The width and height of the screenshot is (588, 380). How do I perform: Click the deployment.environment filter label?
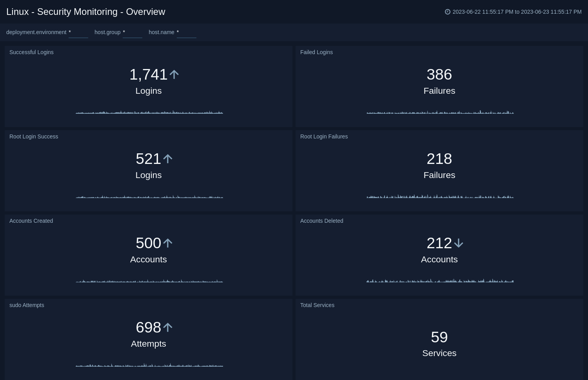(x=36, y=32)
